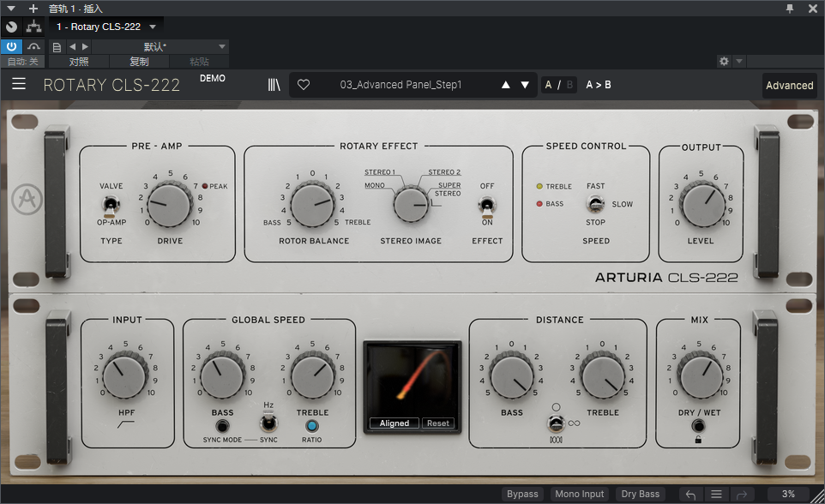This screenshot has height=504, width=825.
Task: Click the Drive knob
Action: tap(170, 205)
